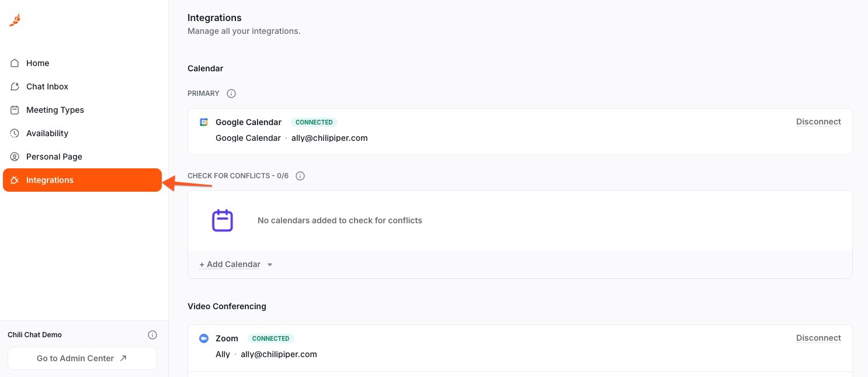
Task: Click the Personal Page profile icon
Action: (x=15, y=157)
